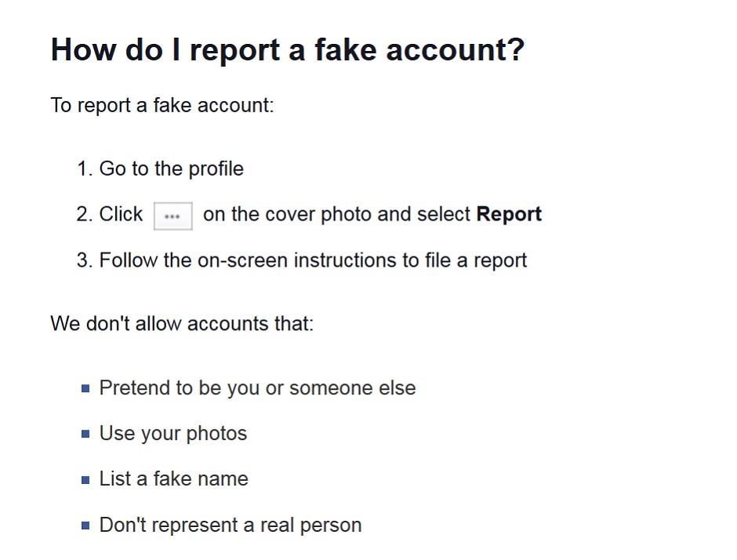Click the bold 'Report' word in step 2
The image size is (737, 560).
pyautogui.click(x=509, y=214)
